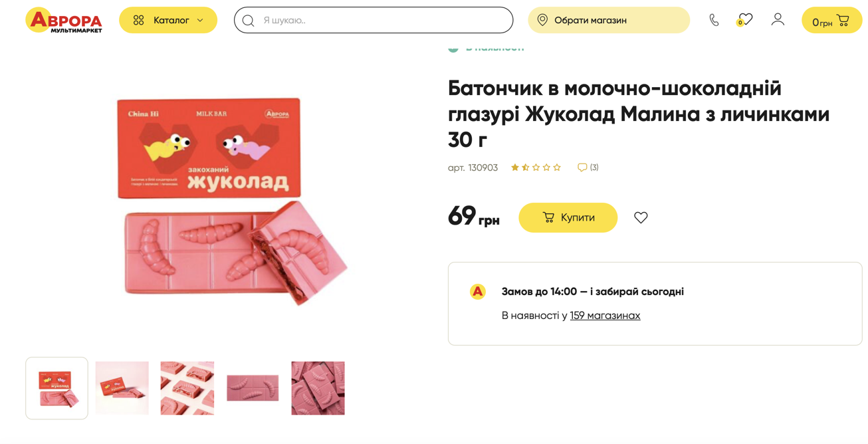Click the magnifier search icon
Screen dimensions: 868x444
coord(249,21)
